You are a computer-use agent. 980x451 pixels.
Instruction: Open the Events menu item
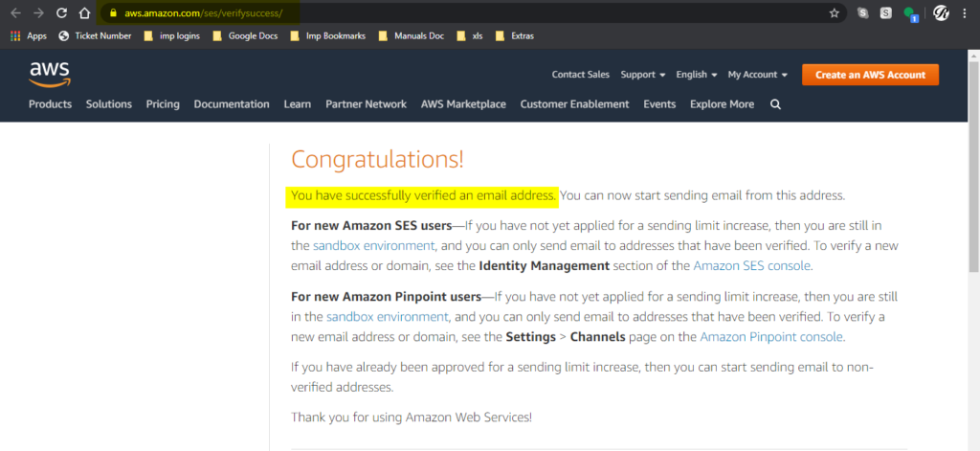click(659, 104)
